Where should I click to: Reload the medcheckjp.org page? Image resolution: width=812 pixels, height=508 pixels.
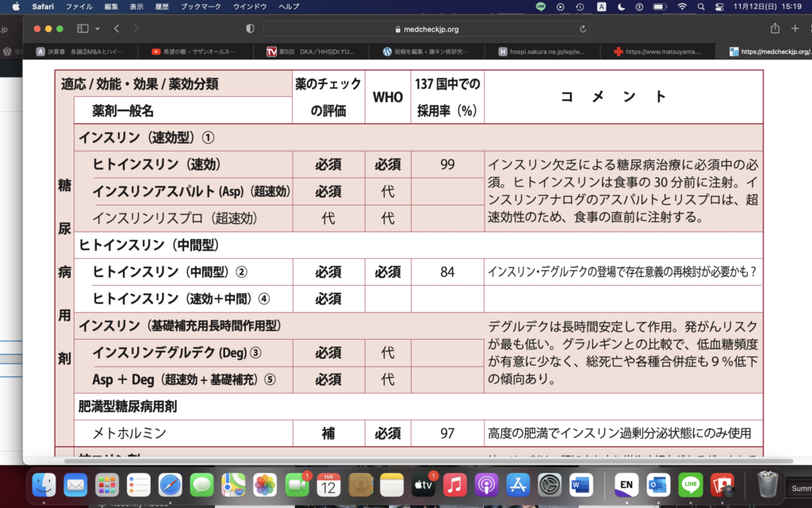pos(584,29)
